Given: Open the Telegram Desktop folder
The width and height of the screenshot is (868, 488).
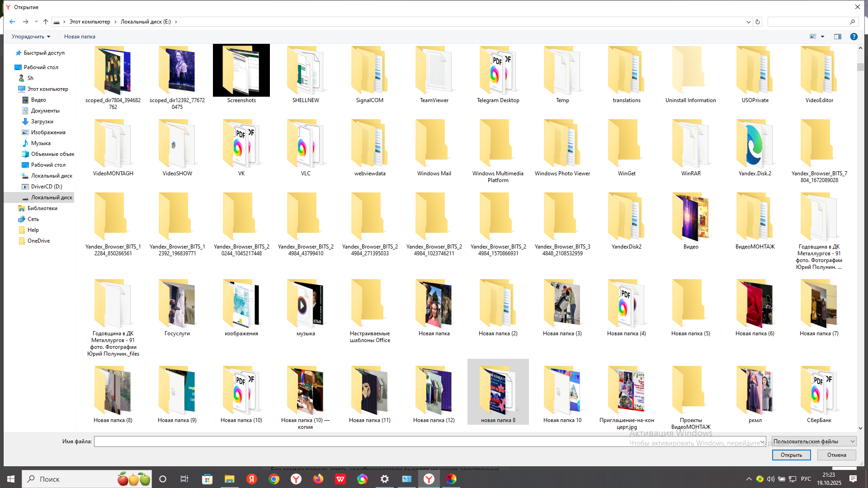Looking at the screenshot, I should point(498,75).
